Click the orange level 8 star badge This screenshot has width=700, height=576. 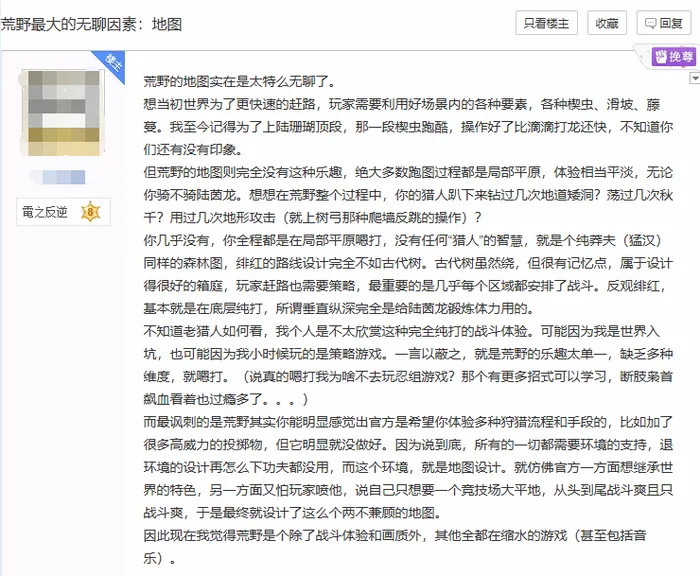[91, 212]
